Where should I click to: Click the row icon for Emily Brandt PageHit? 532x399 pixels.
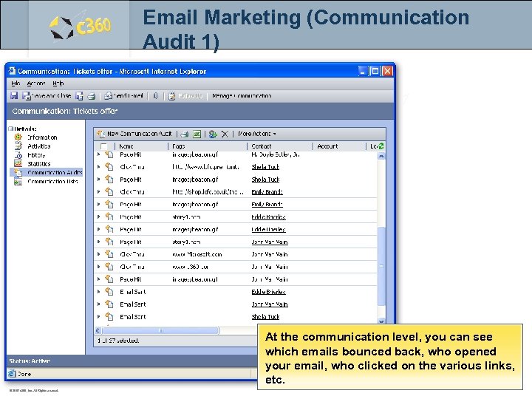[x=109, y=204]
